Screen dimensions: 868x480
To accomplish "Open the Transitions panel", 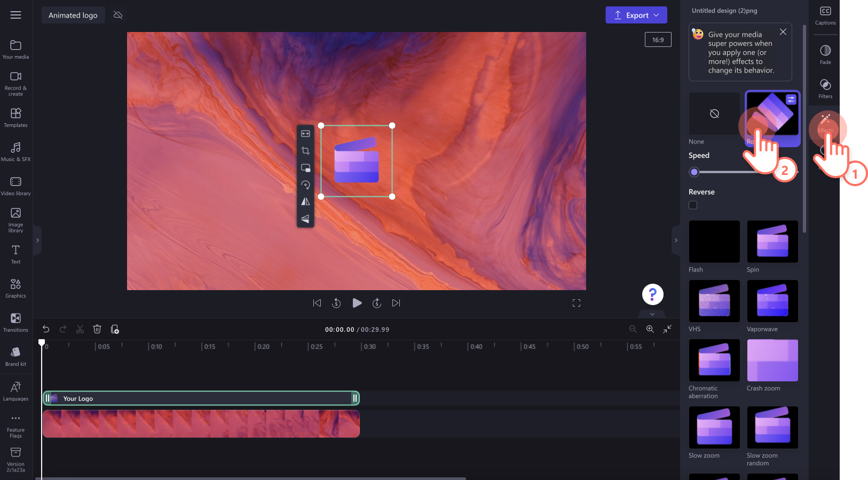I will point(16,323).
